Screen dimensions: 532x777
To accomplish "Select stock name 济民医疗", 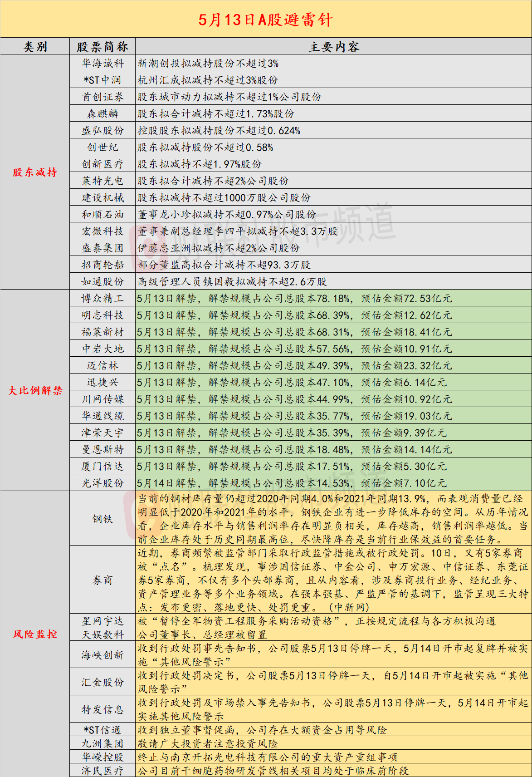I will tap(102, 771).
